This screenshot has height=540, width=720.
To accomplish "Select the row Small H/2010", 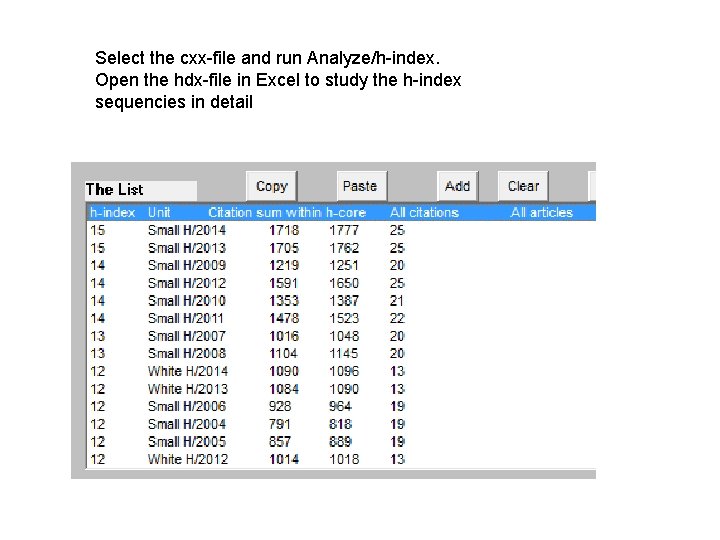I will [341, 301].
